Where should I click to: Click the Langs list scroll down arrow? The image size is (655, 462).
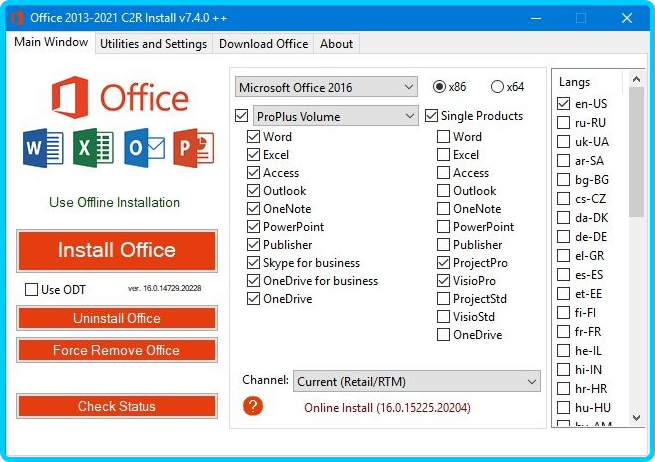coord(636,418)
